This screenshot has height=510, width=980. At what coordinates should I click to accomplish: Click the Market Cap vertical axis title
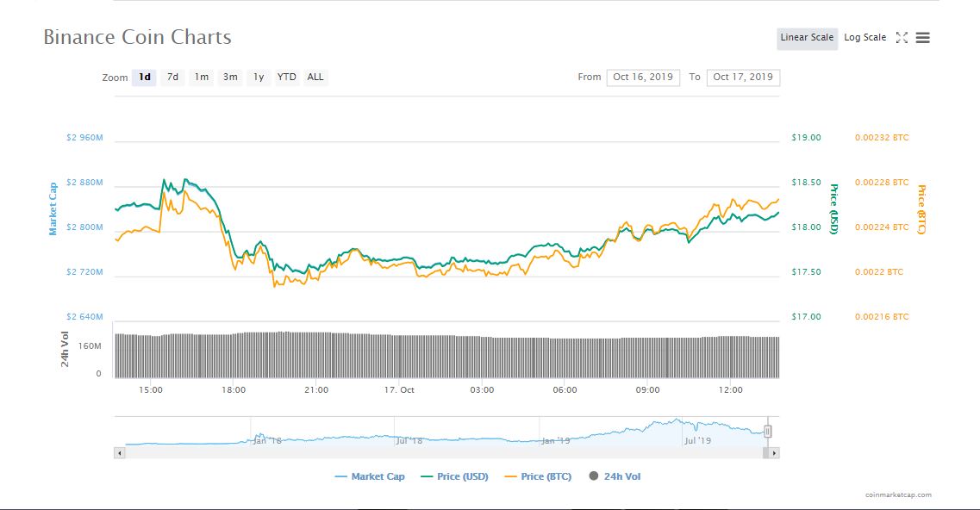pos(53,208)
